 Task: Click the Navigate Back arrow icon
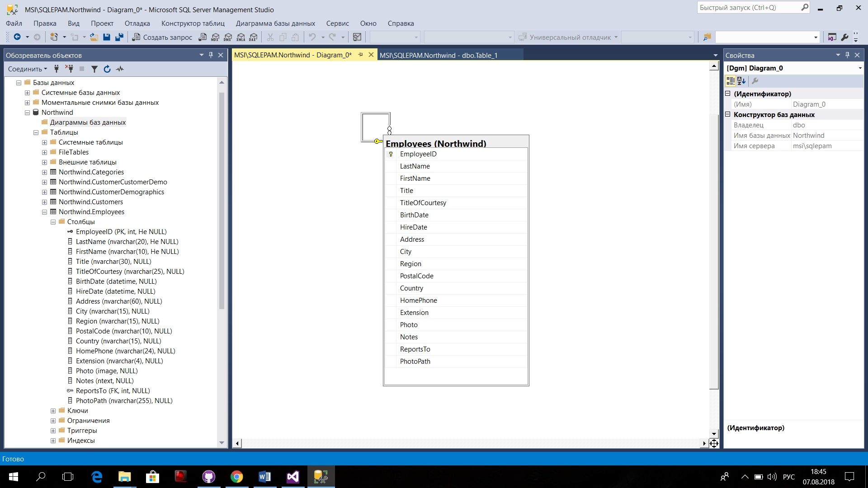tap(17, 37)
